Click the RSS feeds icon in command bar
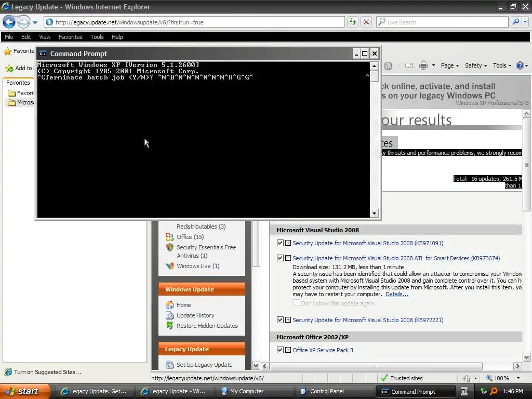The height and width of the screenshot is (399, 532). (388, 66)
